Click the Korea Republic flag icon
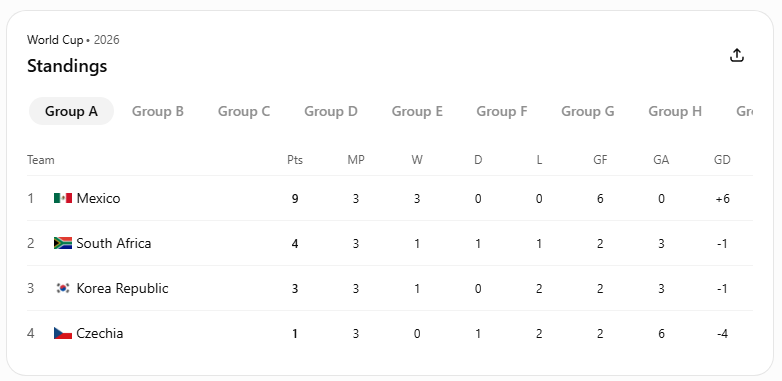Image resolution: width=782 pixels, height=381 pixels. (63, 288)
